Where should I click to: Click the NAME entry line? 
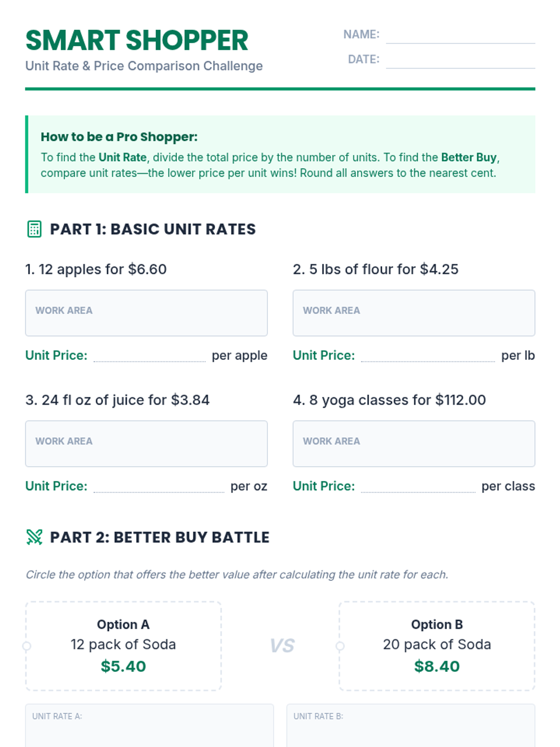click(x=460, y=36)
